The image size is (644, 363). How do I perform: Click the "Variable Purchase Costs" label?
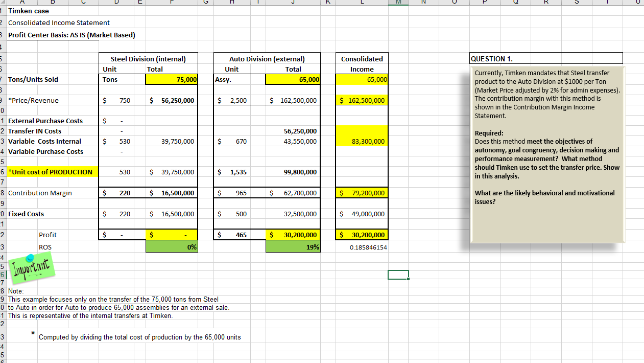pos(45,151)
